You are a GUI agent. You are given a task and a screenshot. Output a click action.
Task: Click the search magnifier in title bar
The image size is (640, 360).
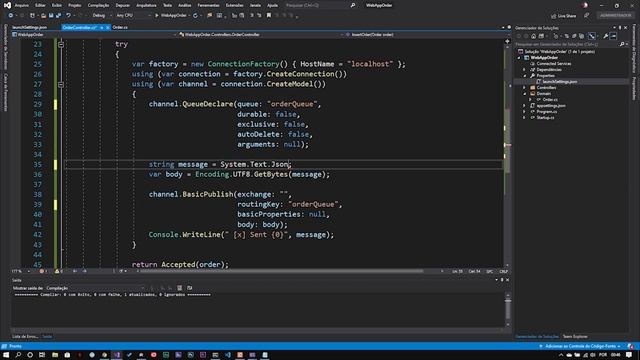[353, 5]
